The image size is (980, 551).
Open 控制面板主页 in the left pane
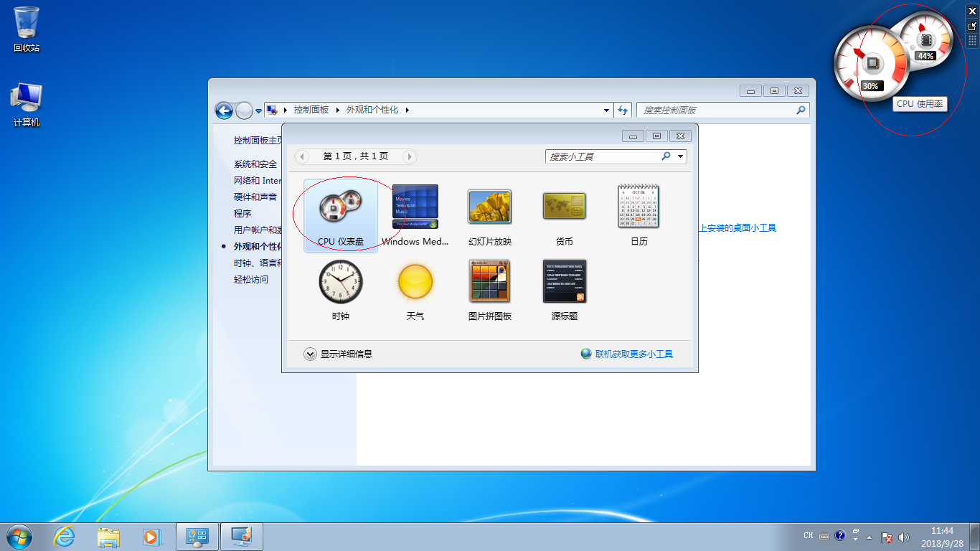(258, 140)
